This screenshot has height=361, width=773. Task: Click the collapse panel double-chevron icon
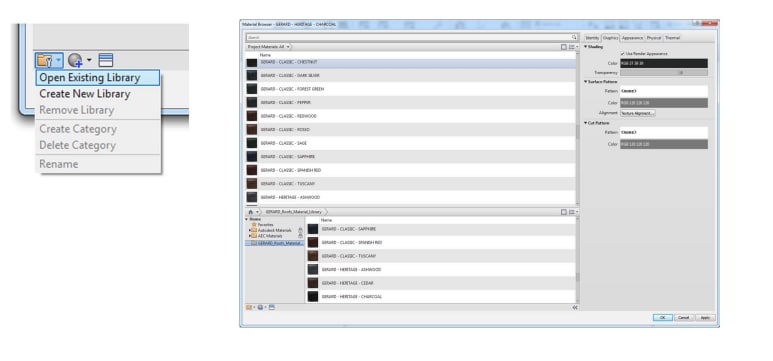tap(575, 308)
